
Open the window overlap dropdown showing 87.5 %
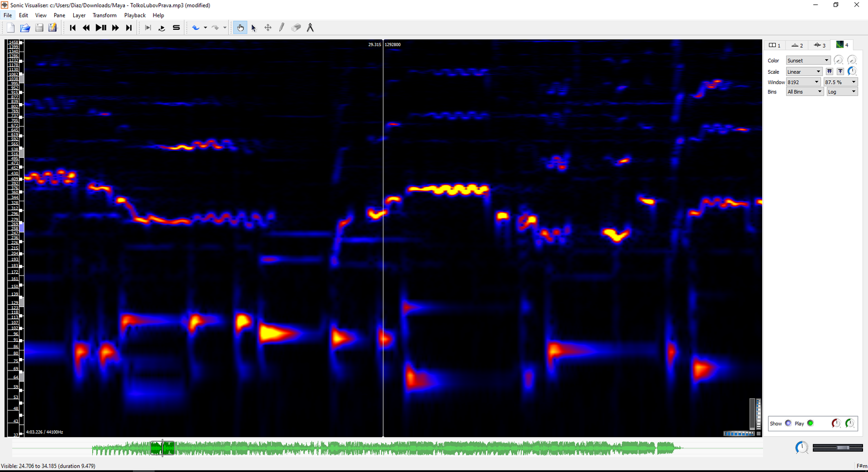point(840,82)
